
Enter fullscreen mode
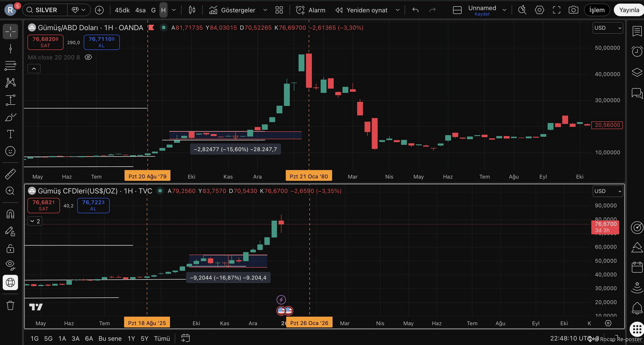pos(556,10)
